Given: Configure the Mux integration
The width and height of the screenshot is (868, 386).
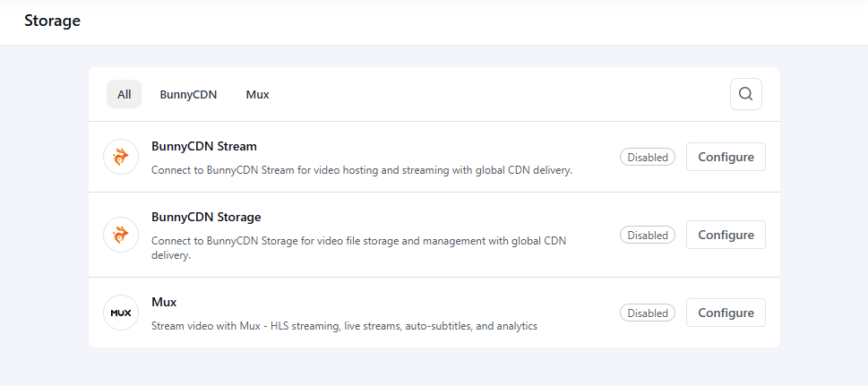Looking at the screenshot, I should click(x=726, y=313).
